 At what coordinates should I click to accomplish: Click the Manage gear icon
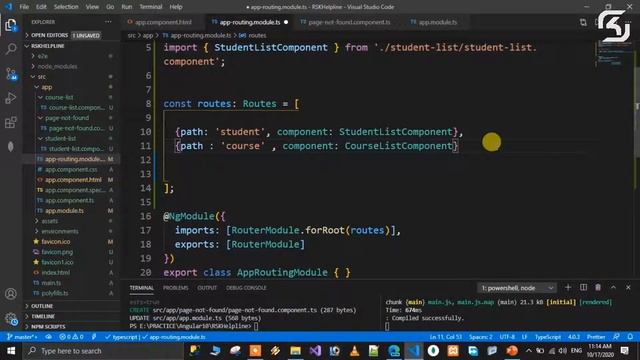pyautogui.click(x=11, y=318)
